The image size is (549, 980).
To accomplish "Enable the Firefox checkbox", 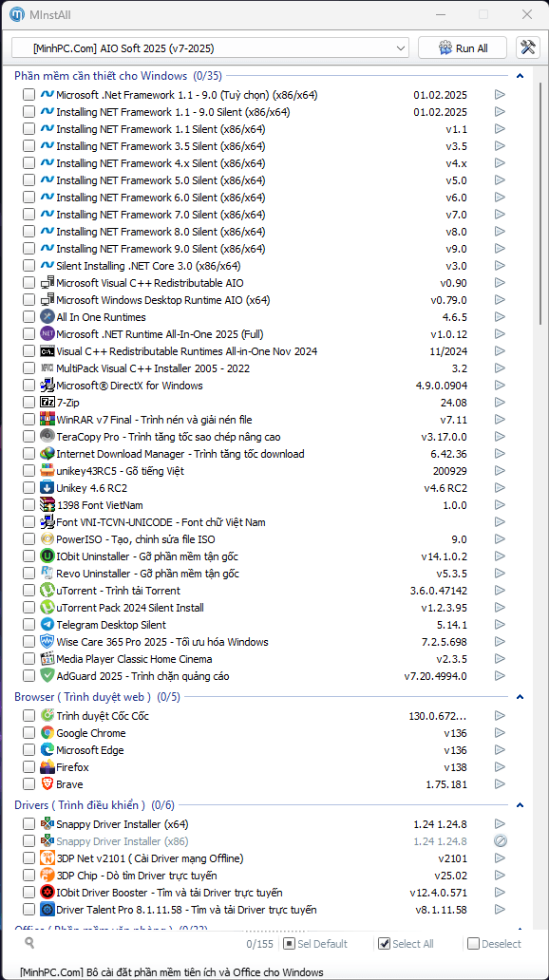I will tap(28, 767).
